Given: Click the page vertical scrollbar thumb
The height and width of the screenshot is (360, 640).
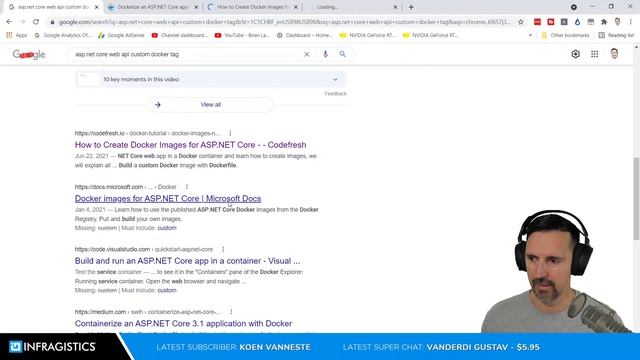Looking at the screenshot, I should coord(636,199).
